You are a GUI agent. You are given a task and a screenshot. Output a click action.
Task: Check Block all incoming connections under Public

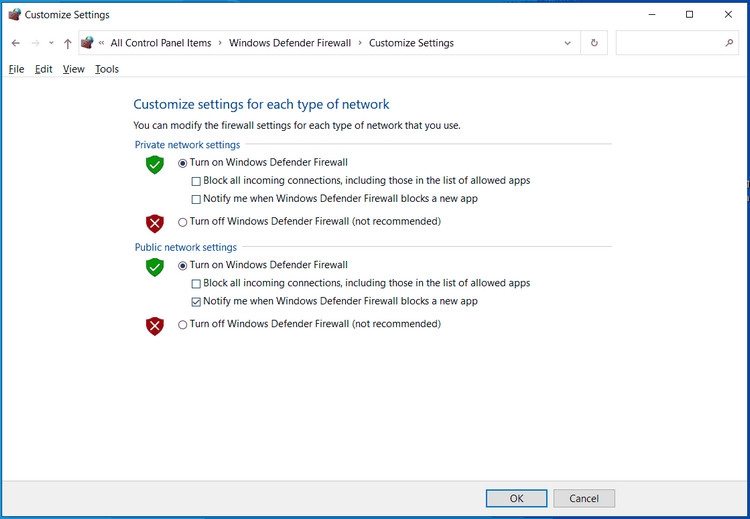click(x=196, y=284)
